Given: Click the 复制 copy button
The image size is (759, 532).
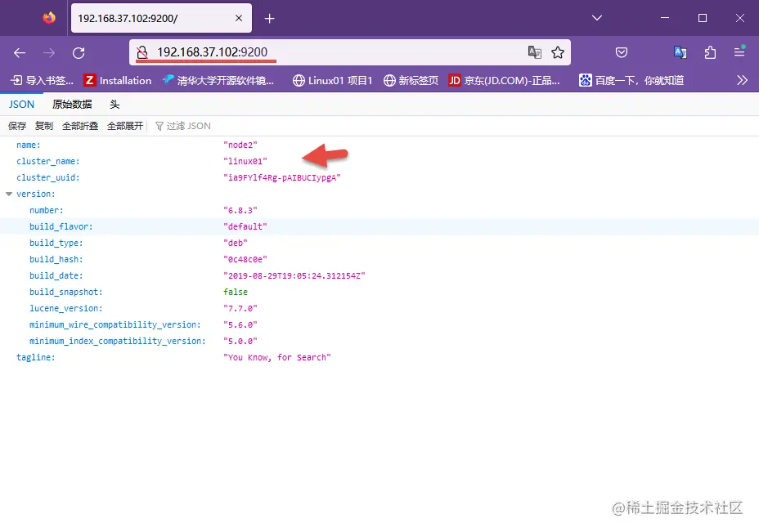Looking at the screenshot, I should [x=44, y=126].
